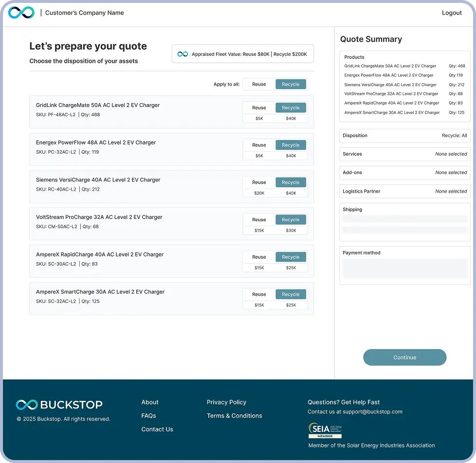This screenshot has height=463, width=476.
Task: Set GridLink ChargeMate 50A to Reuse
Action: click(x=259, y=107)
